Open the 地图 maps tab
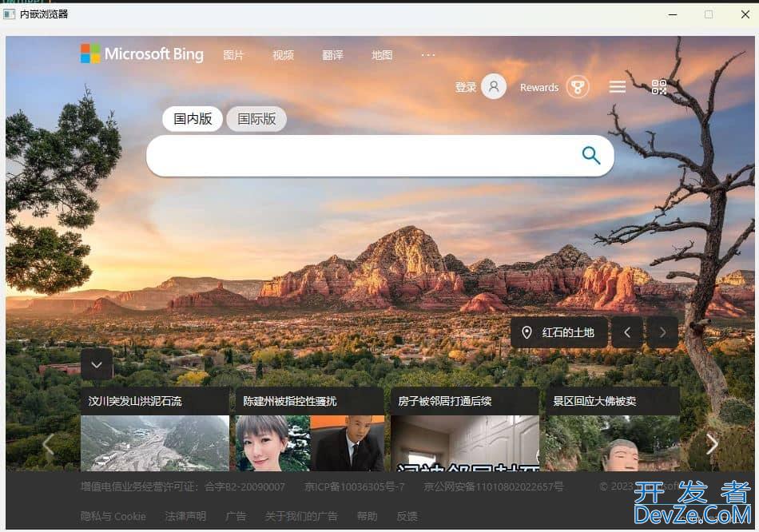 382,55
